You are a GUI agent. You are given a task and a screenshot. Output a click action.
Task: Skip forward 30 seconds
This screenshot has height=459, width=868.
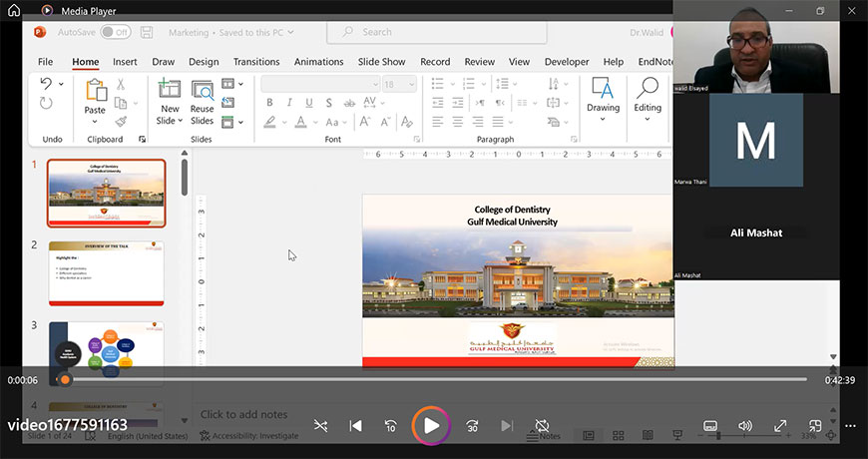pyautogui.click(x=472, y=426)
